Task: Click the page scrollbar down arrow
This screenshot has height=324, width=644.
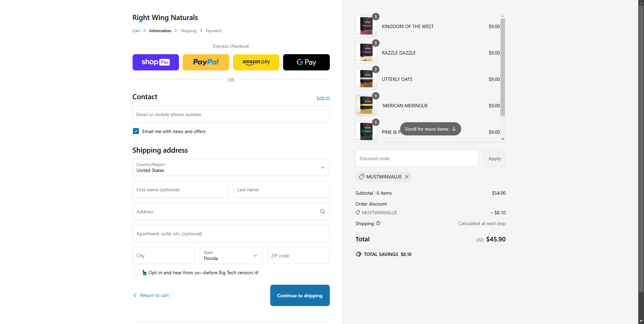Action: tap(641, 321)
